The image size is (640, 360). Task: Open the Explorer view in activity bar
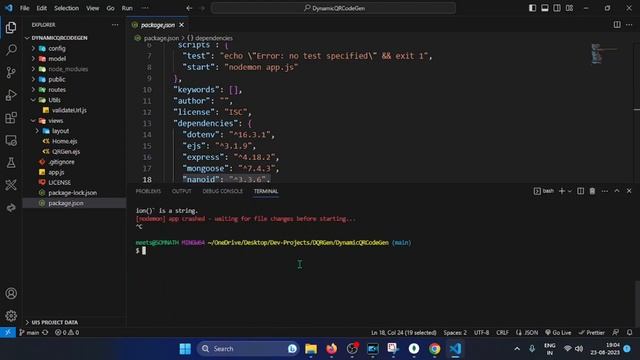coord(11,27)
